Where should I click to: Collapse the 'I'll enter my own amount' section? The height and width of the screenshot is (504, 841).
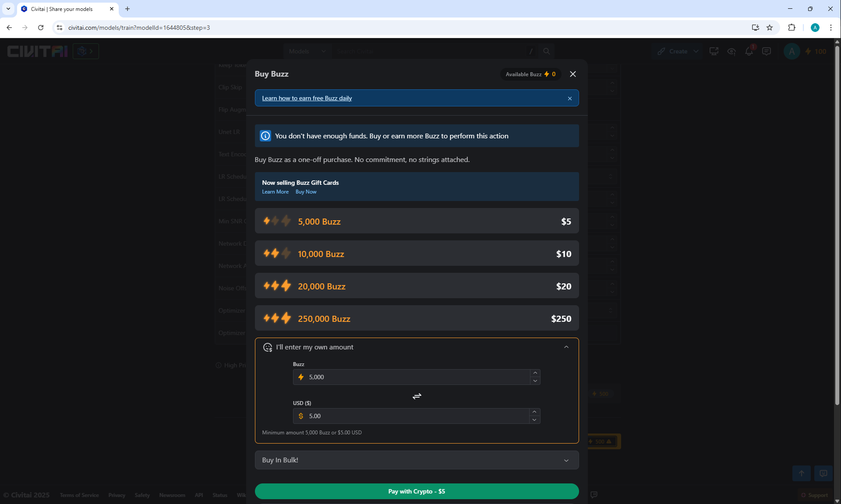566,347
